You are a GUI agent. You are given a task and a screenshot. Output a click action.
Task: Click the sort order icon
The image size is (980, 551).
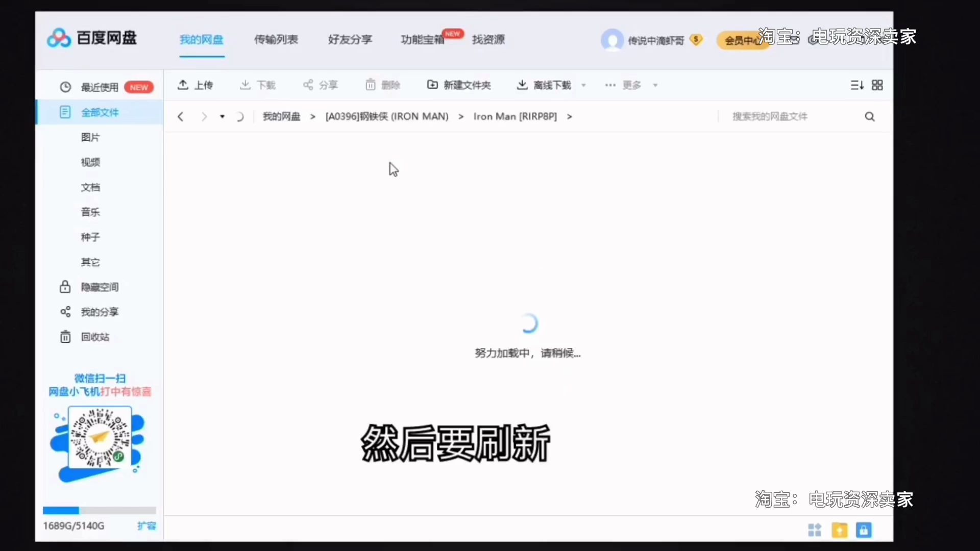pyautogui.click(x=857, y=85)
